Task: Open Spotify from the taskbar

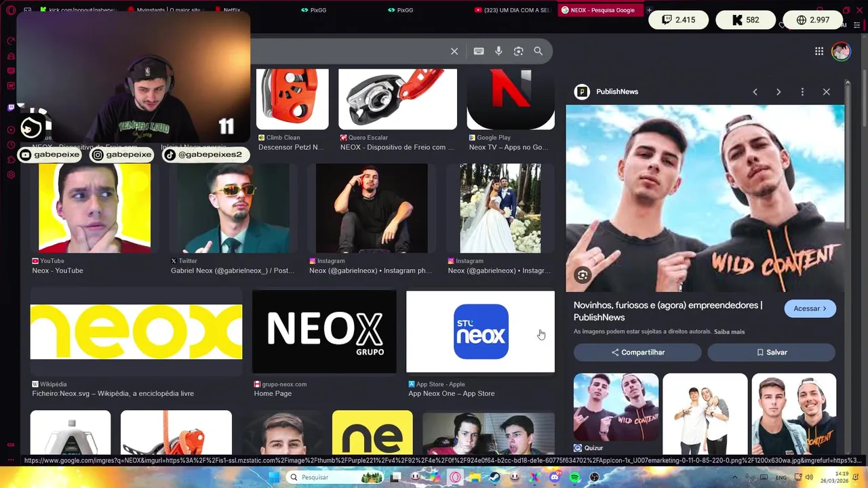Action: coord(575,477)
